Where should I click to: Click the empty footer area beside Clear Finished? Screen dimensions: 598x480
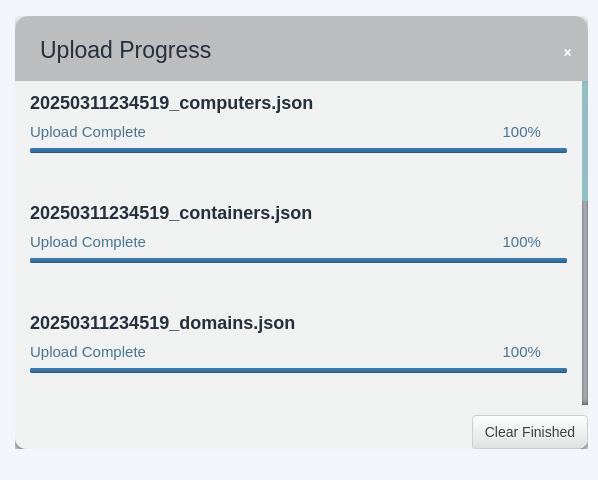243,429
